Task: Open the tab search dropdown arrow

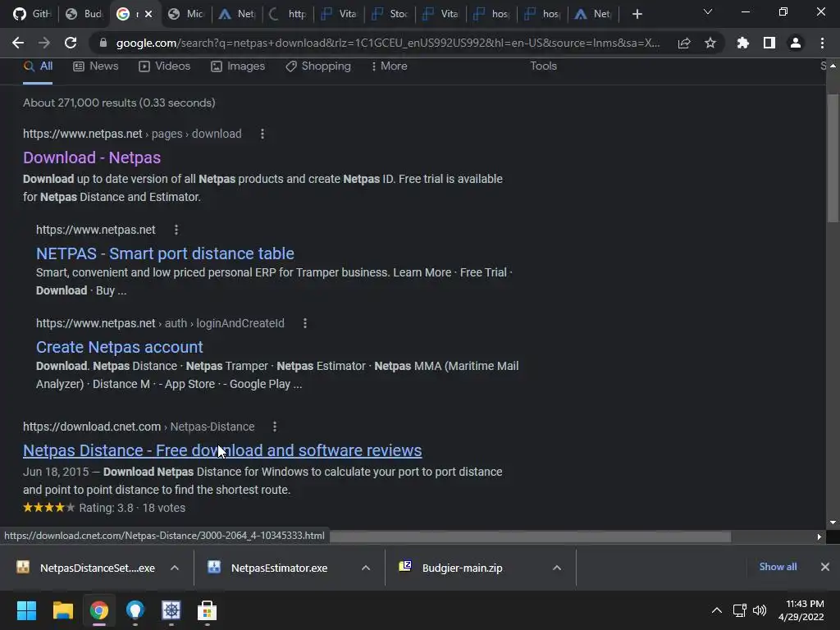Action: pos(708,11)
